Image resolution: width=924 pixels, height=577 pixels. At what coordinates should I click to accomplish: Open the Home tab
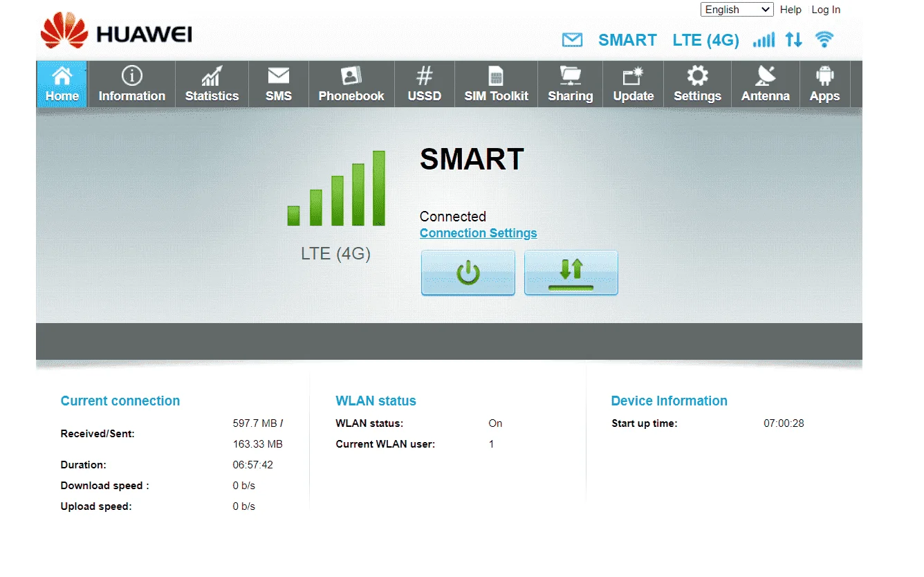[x=62, y=84]
